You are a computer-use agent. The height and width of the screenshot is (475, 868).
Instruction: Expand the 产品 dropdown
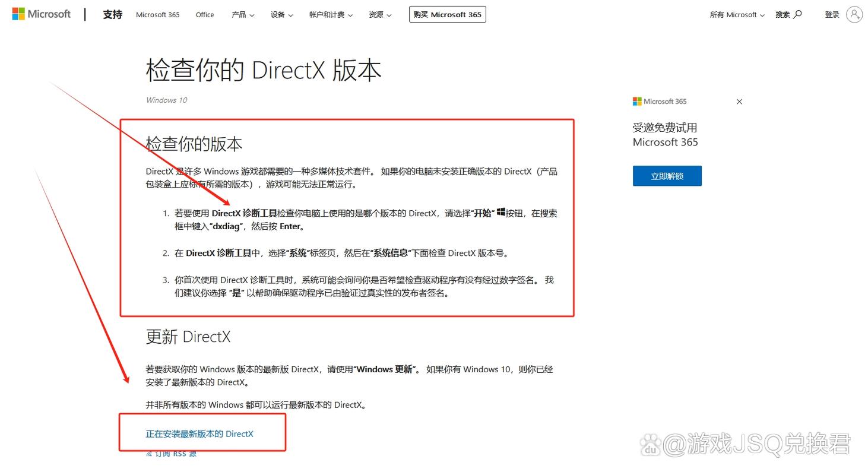click(243, 15)
